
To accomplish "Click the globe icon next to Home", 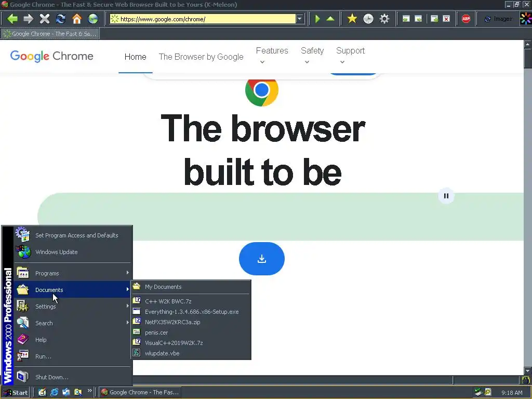I will 92,19.
